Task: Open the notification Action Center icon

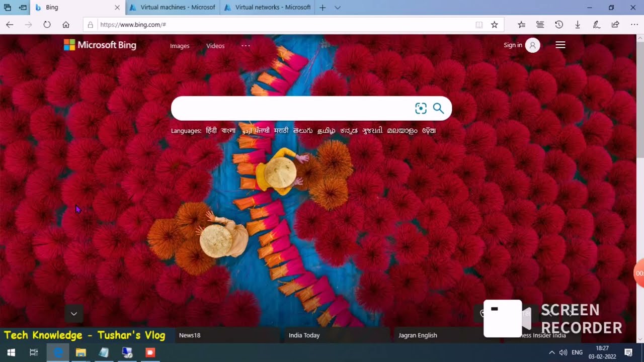Action: [x=628, y=352]
